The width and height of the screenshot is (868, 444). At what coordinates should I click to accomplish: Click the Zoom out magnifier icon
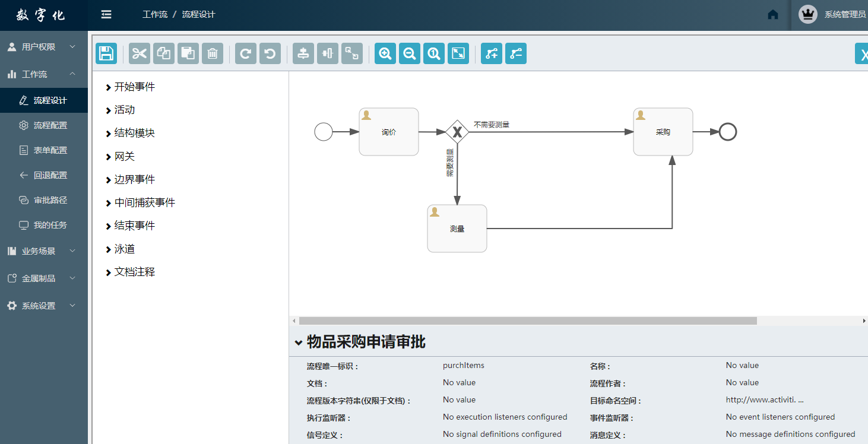click(410, 53)
